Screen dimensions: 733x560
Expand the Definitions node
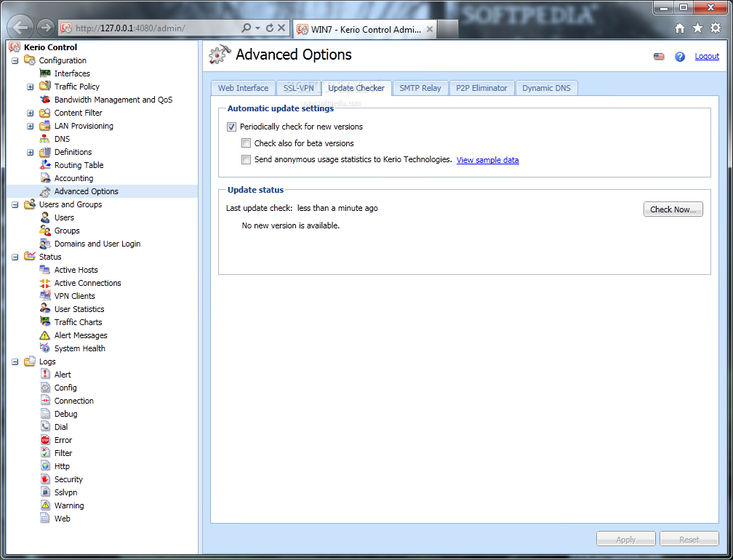pos(30,153)
